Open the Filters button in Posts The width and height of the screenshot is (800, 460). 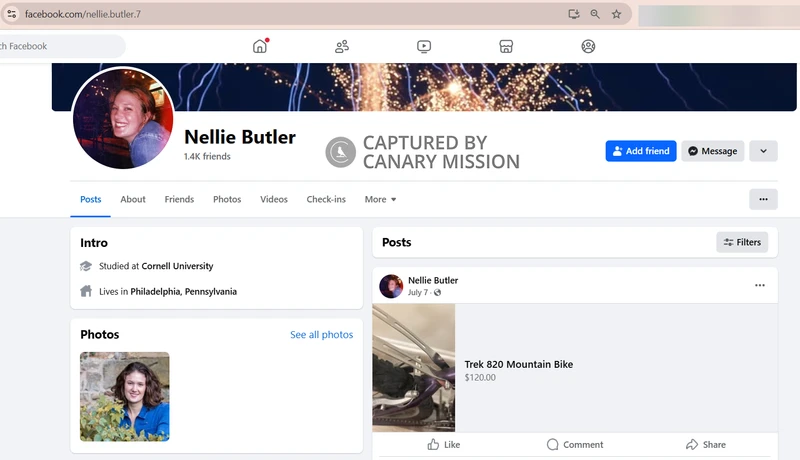pos(742,242)
